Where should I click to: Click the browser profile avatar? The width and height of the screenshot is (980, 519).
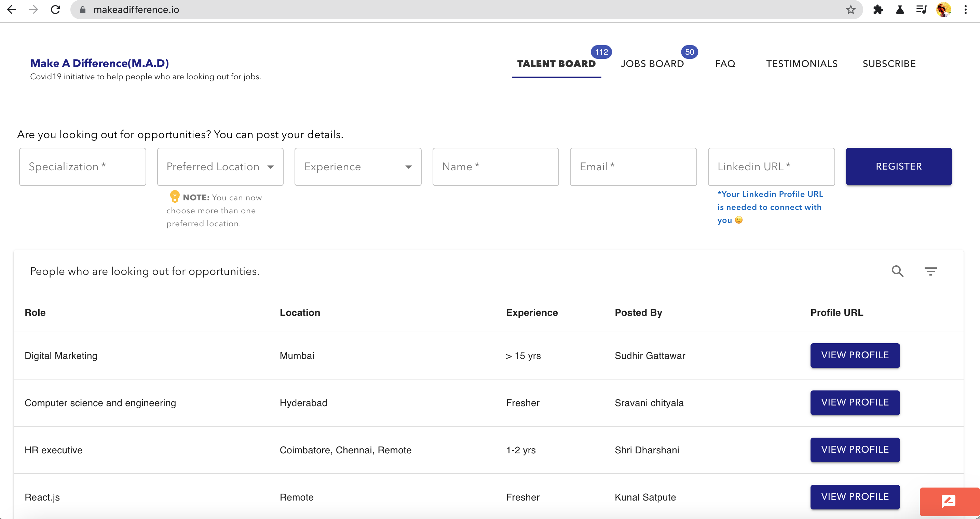943,10
